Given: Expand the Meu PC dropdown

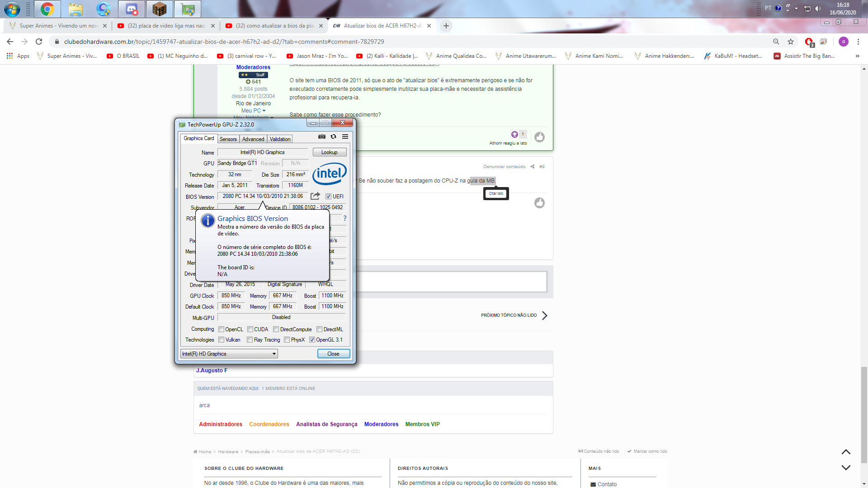Looking at the screenshot, I should tap(253, 111).
